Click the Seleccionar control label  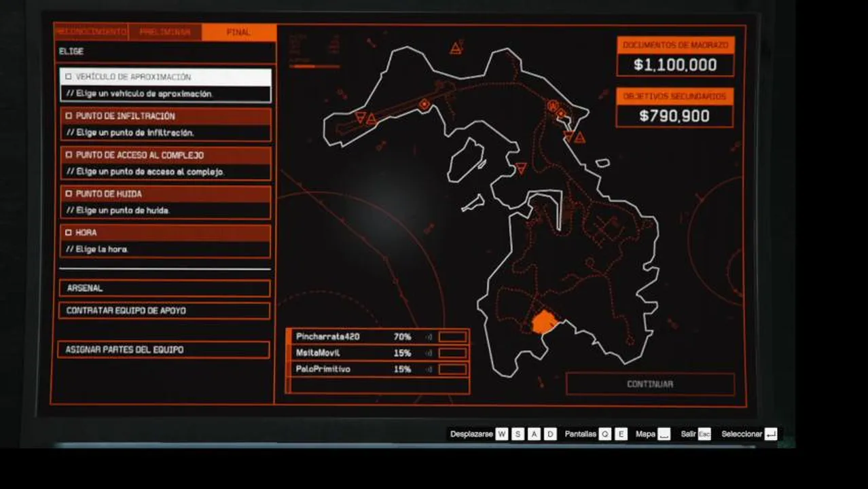point(742,434)
